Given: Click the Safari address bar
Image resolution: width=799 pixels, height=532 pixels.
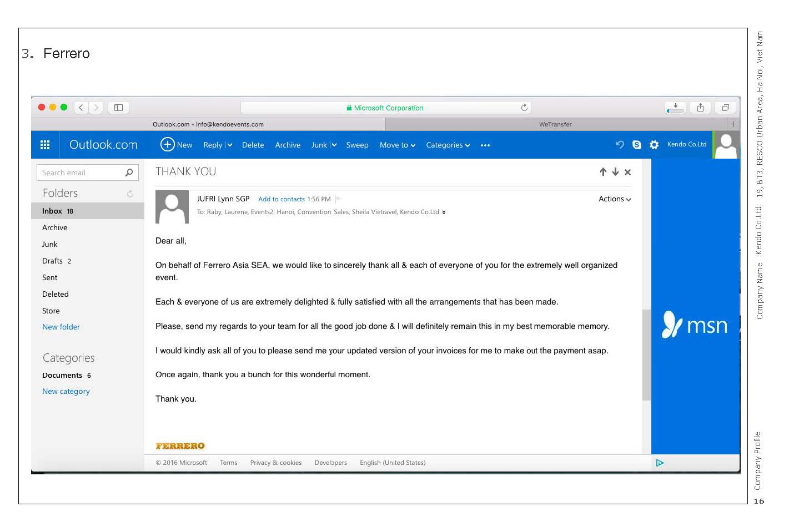Looking at the screenshot, I should tap(385, 108).
